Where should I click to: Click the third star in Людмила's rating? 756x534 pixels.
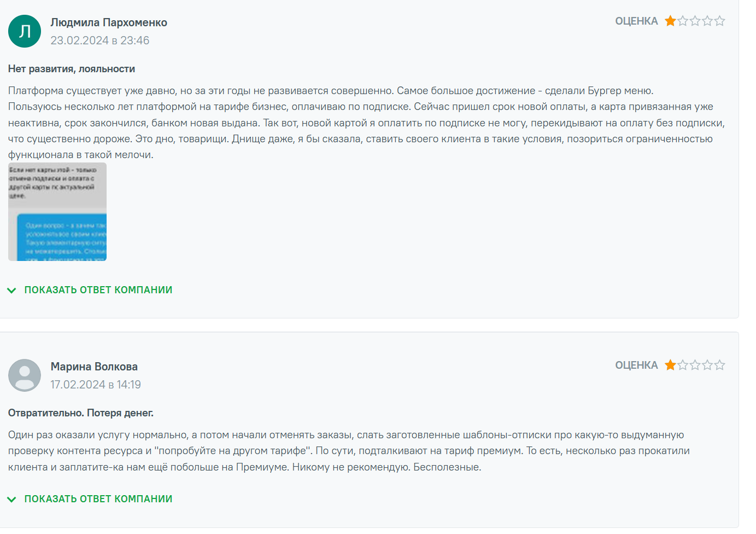pyautogui.click(x=695, y=21)
